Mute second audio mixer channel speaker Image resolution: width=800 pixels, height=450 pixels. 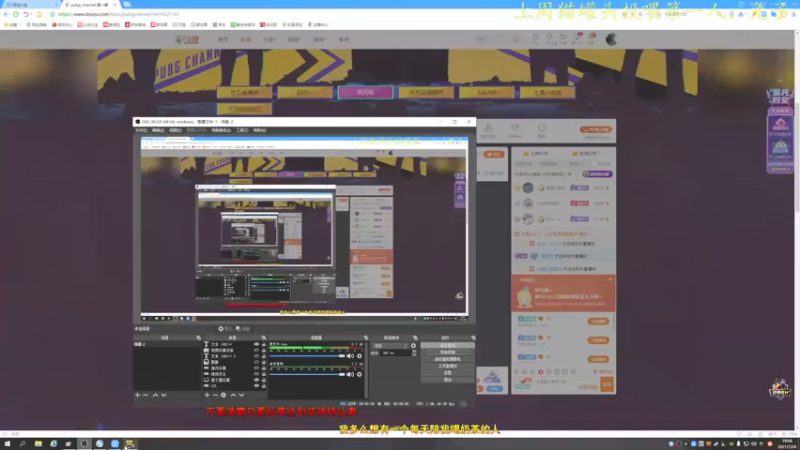pos(350,374)
